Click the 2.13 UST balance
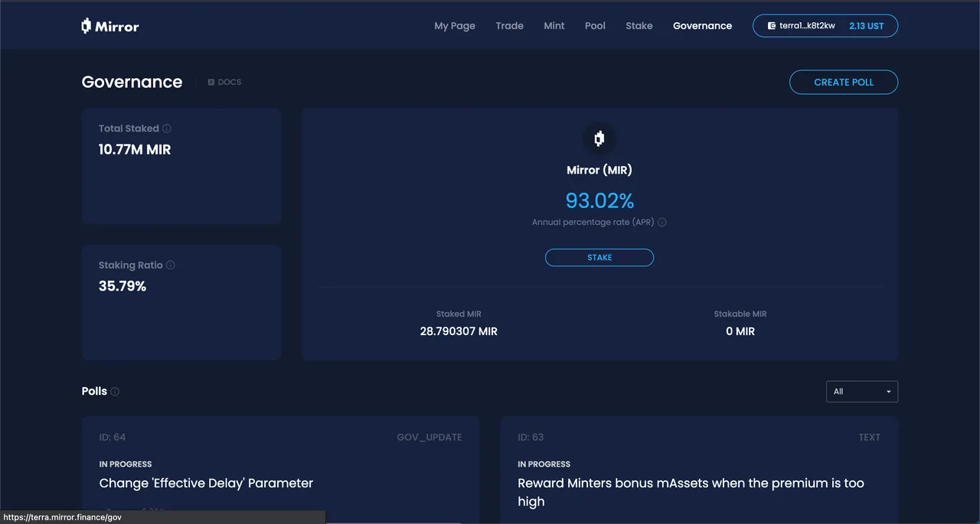Screen dimensions: 980x524 [x=867, y=26]
